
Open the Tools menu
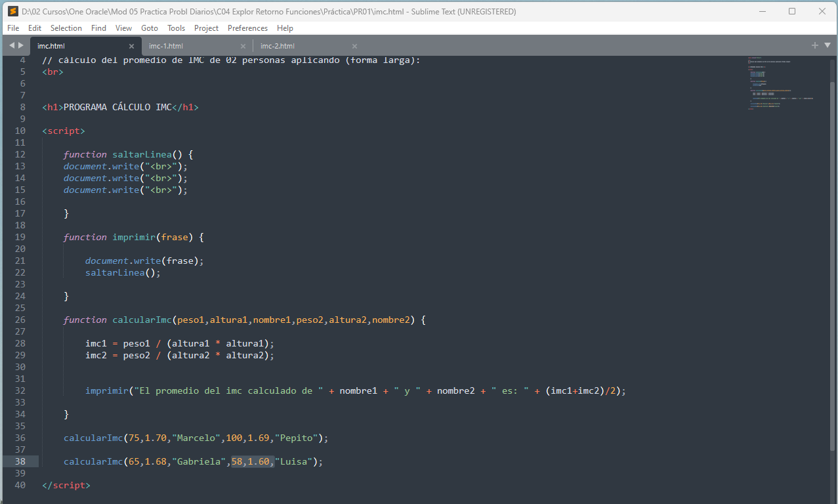point(176,28)
